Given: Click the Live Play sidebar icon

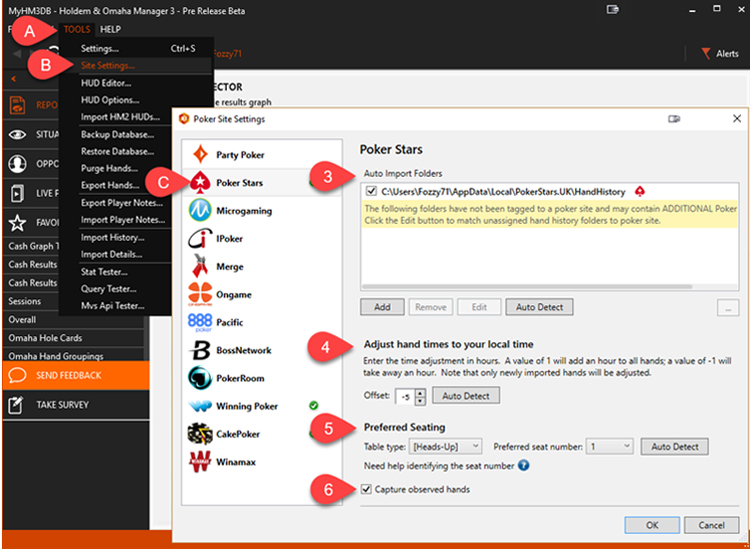Looking at the screenshot, I should [17, 193].
